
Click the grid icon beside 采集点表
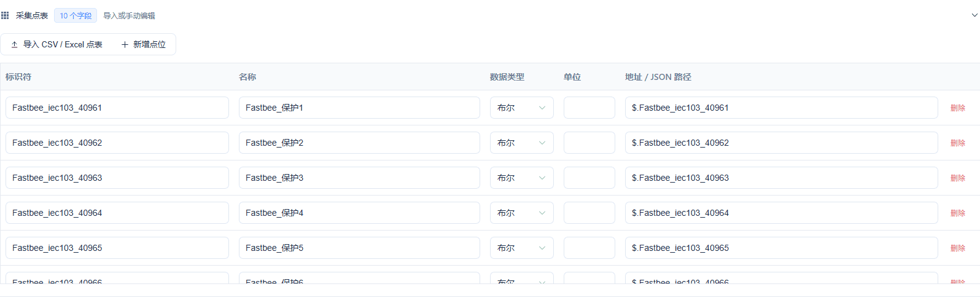point(5,15)
